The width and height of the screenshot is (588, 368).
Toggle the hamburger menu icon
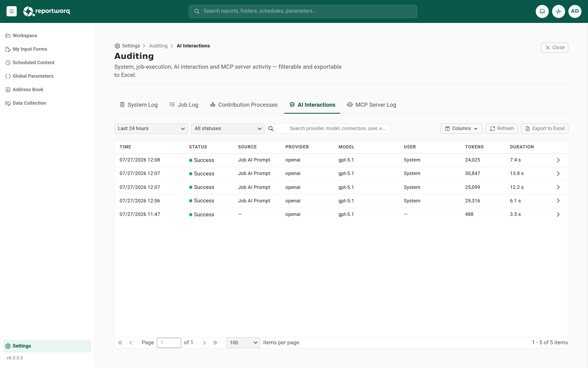tap(11, 11)
